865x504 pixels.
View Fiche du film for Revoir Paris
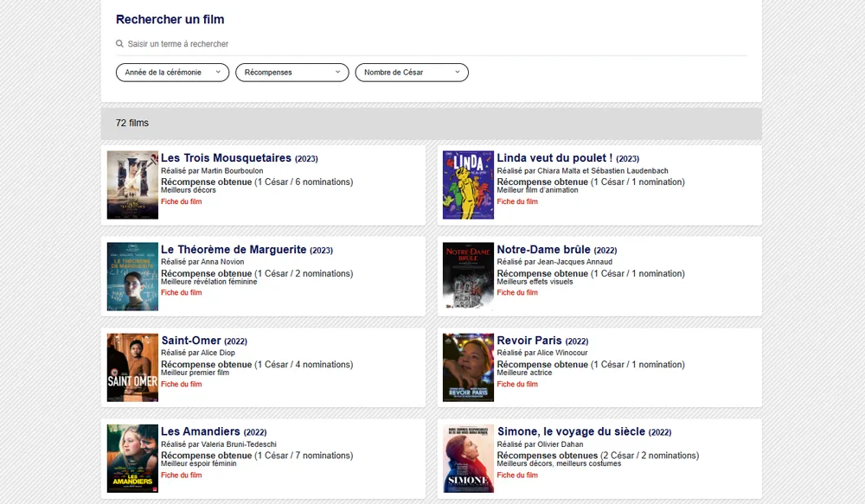[516, 385]
